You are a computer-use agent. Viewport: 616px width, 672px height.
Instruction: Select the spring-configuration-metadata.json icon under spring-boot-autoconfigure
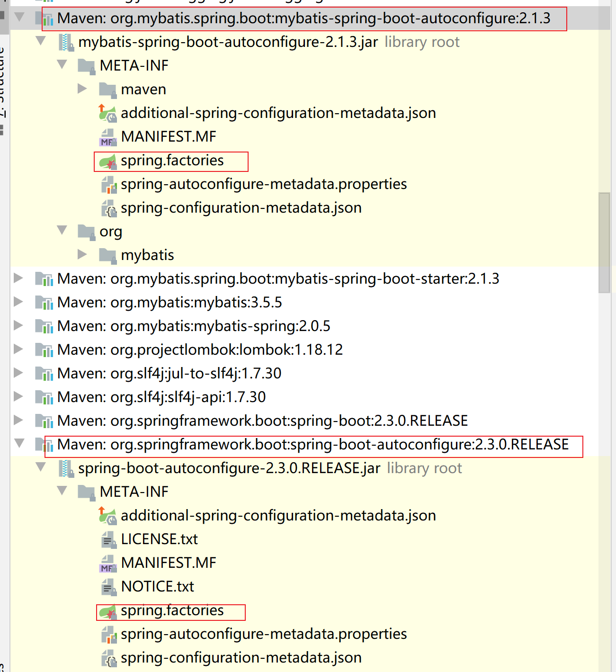click(x=108, y=658)
